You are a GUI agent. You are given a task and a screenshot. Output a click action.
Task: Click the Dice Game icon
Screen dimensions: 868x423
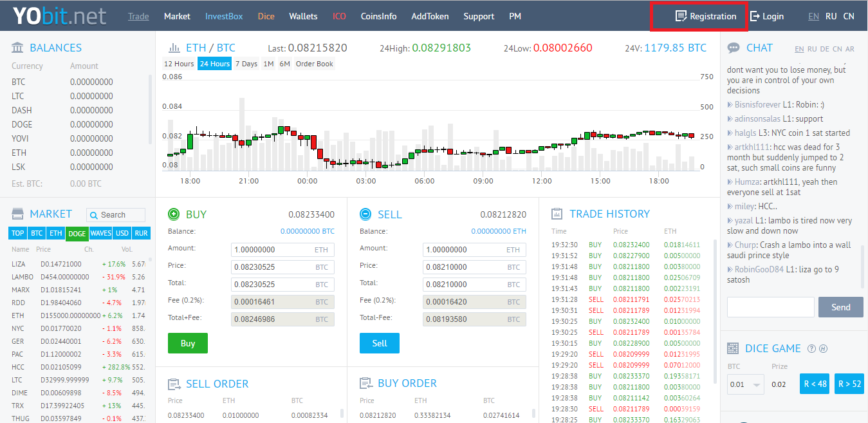(733, 348)
